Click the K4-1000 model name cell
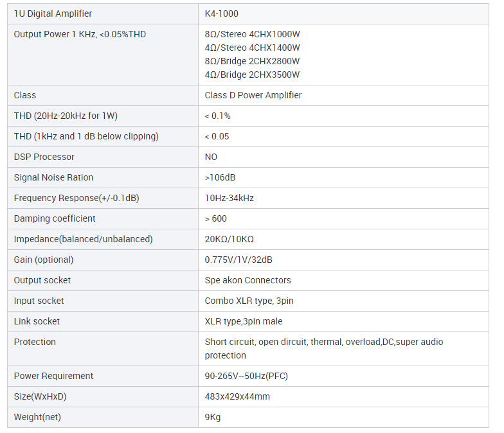Image resolution: width=504 pixels, height=433 pixels. 222,13
